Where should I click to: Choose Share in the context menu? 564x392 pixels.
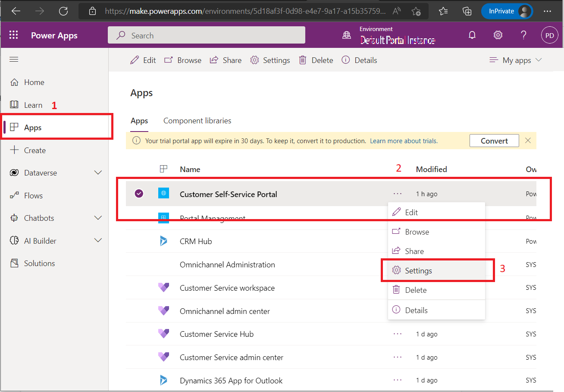(x=436, y=251)
